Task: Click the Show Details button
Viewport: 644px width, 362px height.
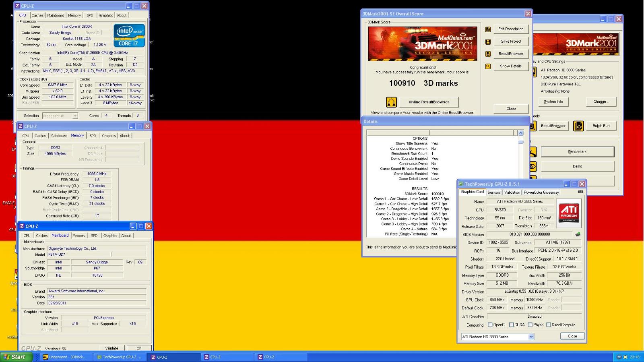Action: 511,66
